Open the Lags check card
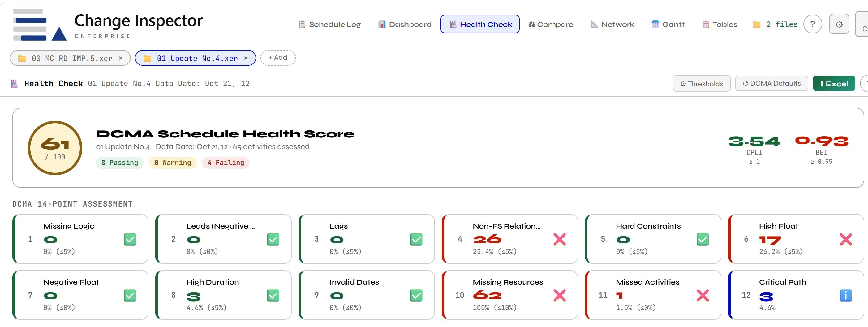Viewport: 868px width, 327px height. click(x=367, y=239)
